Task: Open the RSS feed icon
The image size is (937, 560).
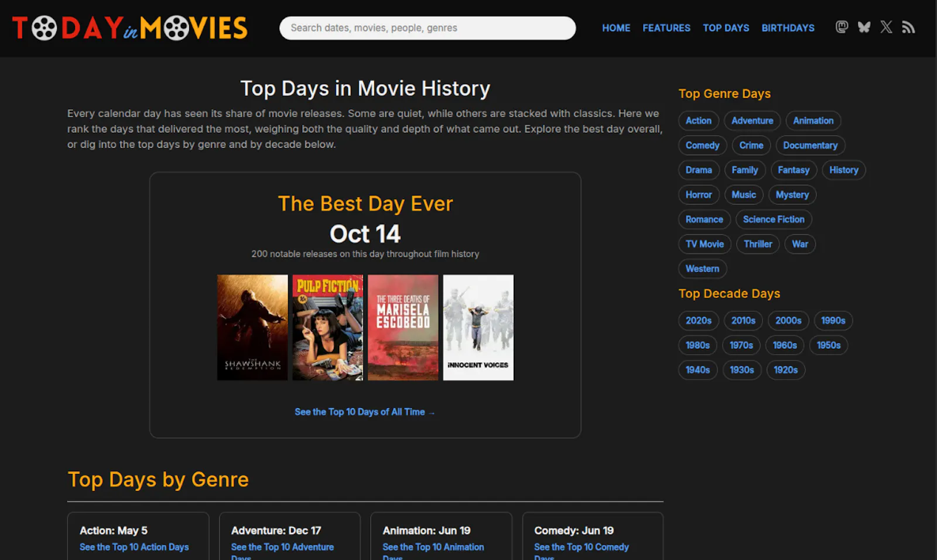Action: click(x=908, y=28)
